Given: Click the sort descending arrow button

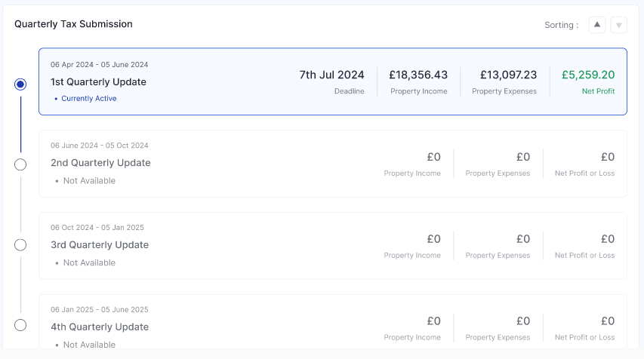Looking at the screenshot, I should coord(619,25).
